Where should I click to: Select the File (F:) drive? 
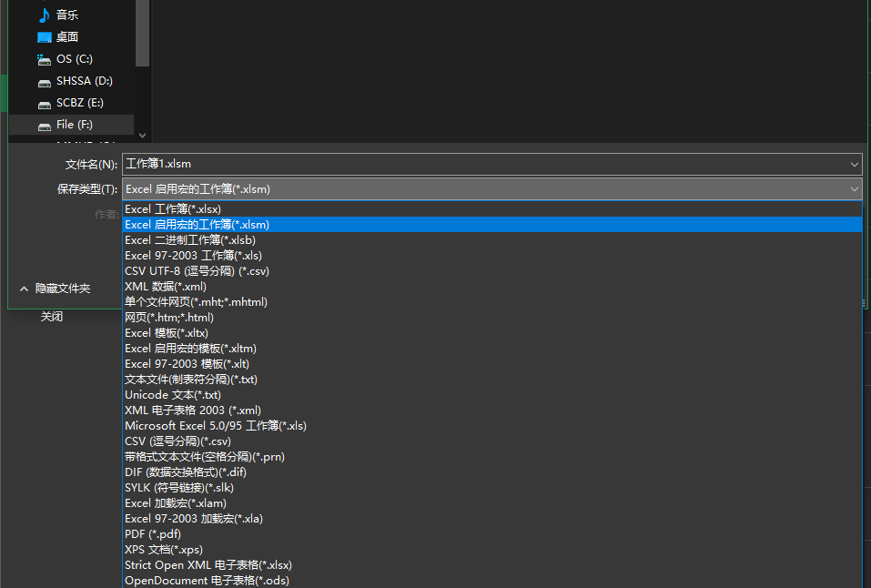click(74, 125)
